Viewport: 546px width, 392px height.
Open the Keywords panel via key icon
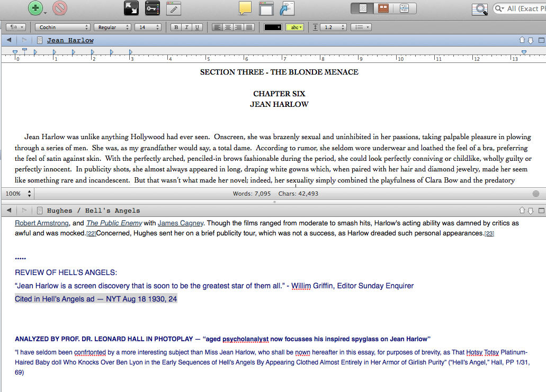[153, 8]
